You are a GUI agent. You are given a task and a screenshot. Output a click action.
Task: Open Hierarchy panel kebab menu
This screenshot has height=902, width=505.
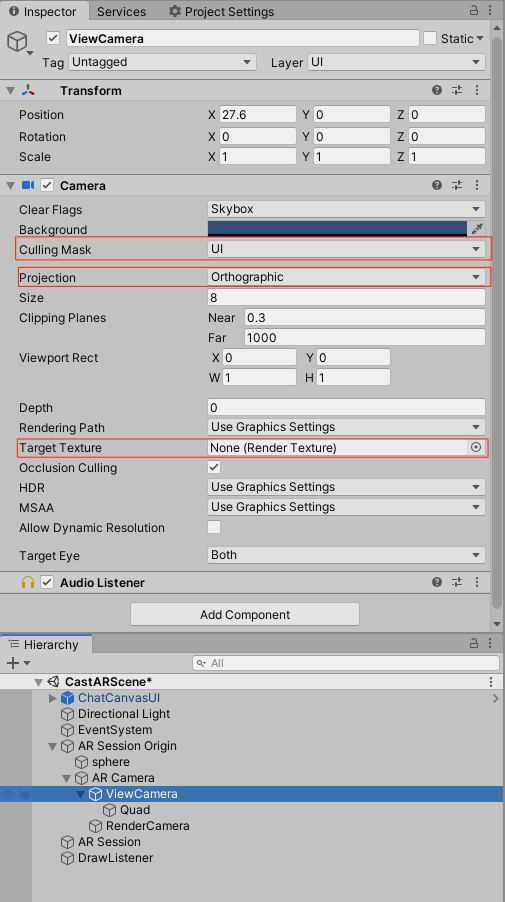tap(491, 643)
